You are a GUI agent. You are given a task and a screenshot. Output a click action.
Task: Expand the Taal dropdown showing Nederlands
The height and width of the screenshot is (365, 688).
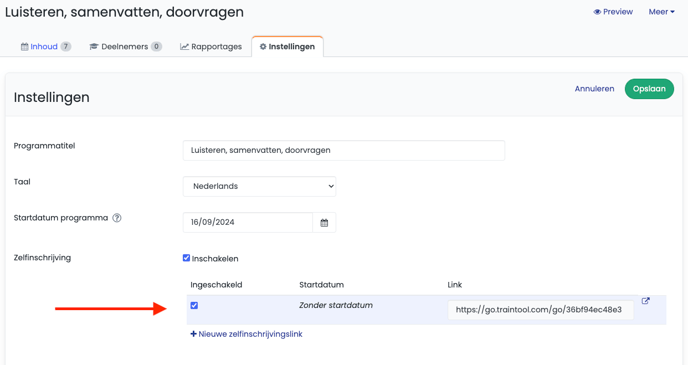click(259, 186)
